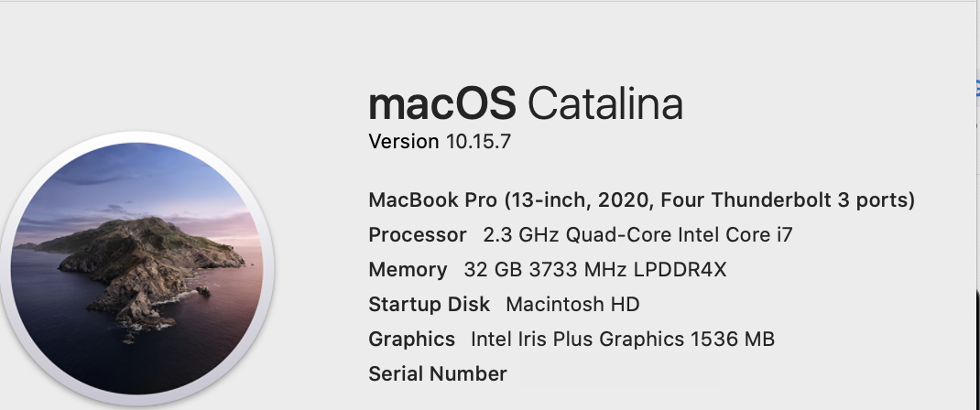980x410 pixels.
Task: Click the bold "macOS" word in title
Action: click(x=441, y=103)
